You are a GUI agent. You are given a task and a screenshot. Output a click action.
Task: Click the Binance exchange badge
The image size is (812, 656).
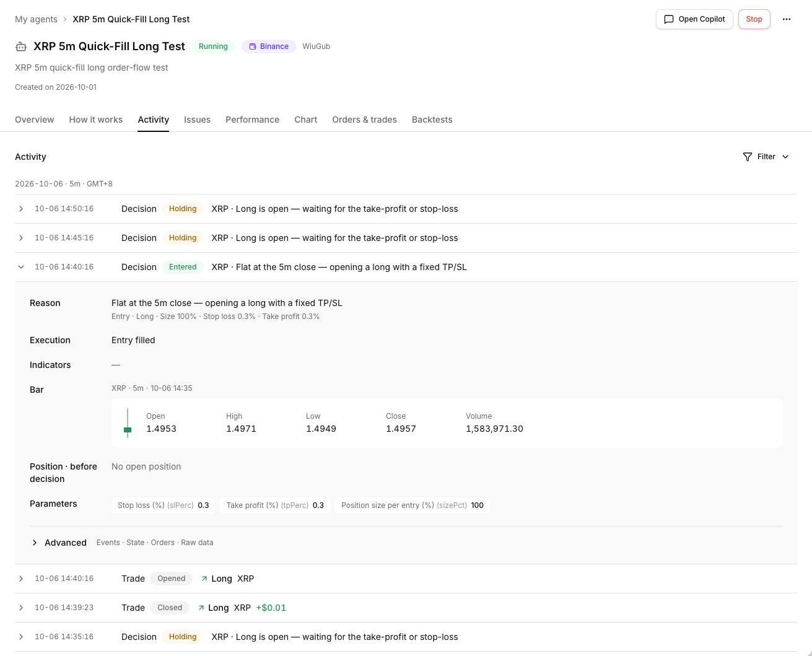269,46
